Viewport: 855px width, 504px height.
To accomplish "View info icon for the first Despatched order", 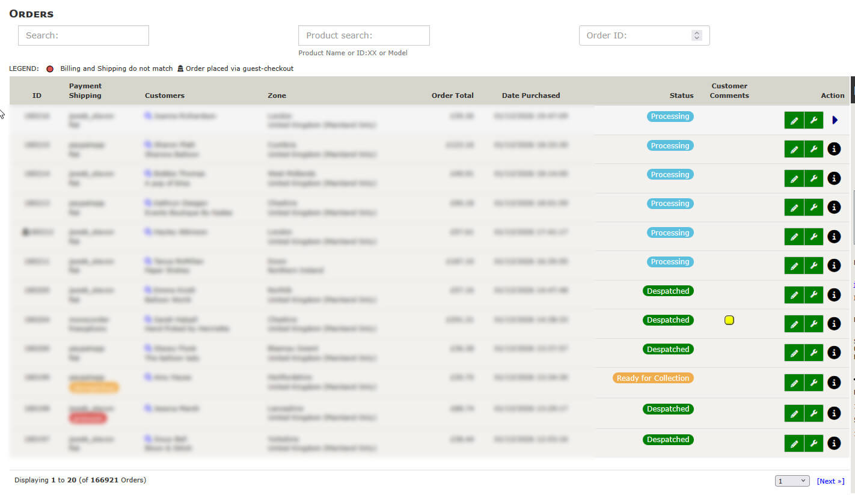I will point(834,294).
